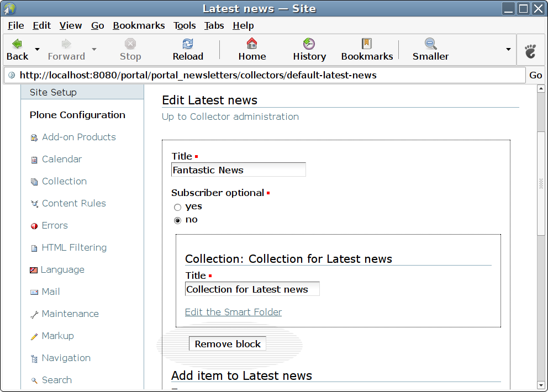Select 'no' for Subscriber optional

point(177,220)
